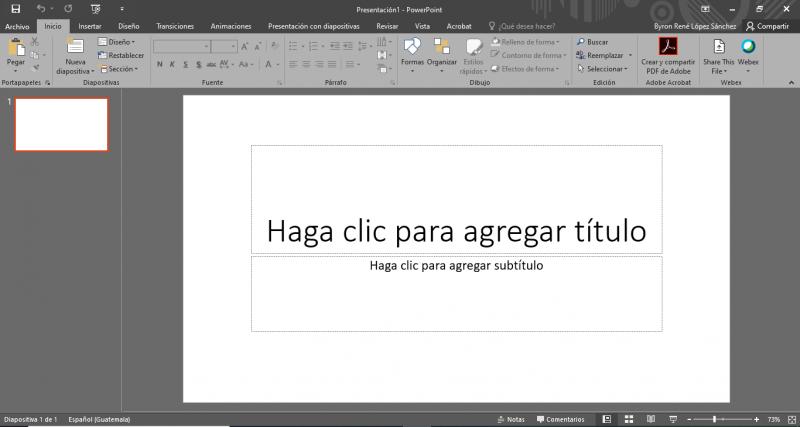800x427 pixels.
Task: Click the Restablecer button
Action: 122,56
